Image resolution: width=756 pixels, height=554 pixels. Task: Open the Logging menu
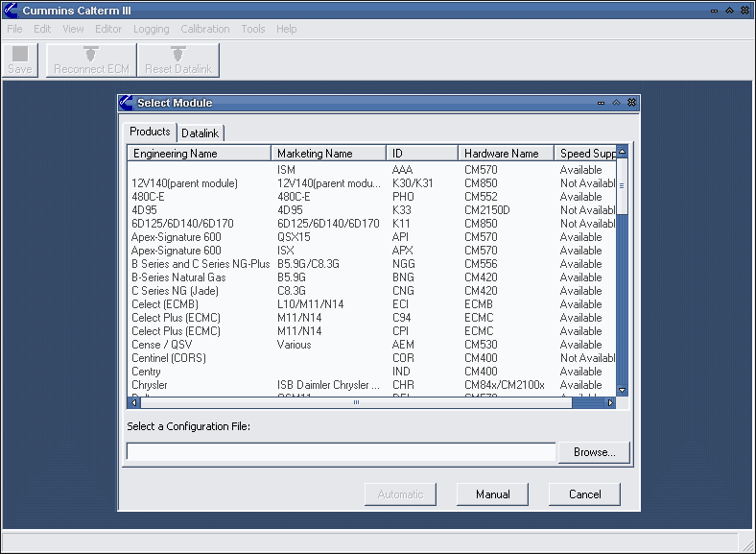(152, 29)
